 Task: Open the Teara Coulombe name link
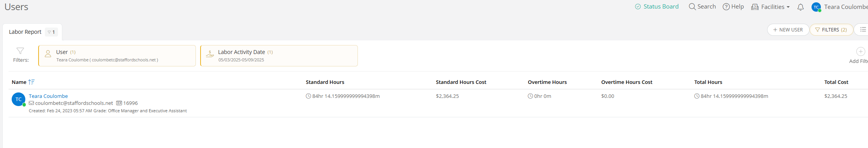click(48, 96)
